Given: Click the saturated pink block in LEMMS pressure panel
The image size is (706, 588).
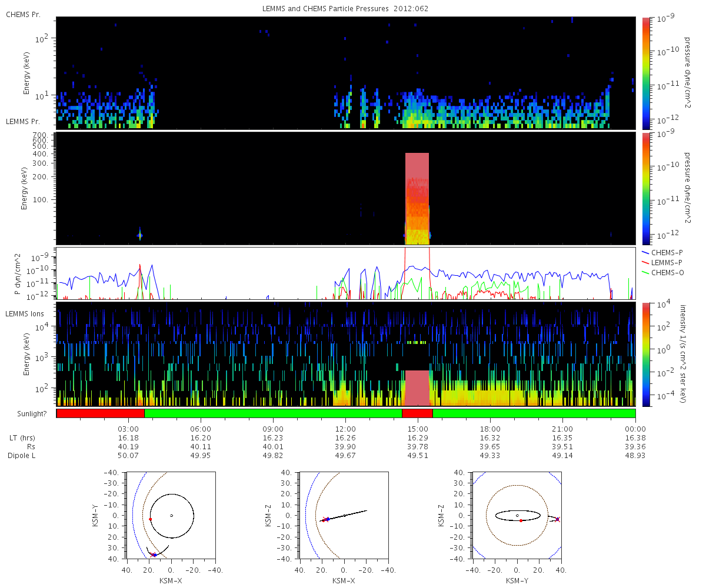Looking at the screenshot, I should [417, 199].
